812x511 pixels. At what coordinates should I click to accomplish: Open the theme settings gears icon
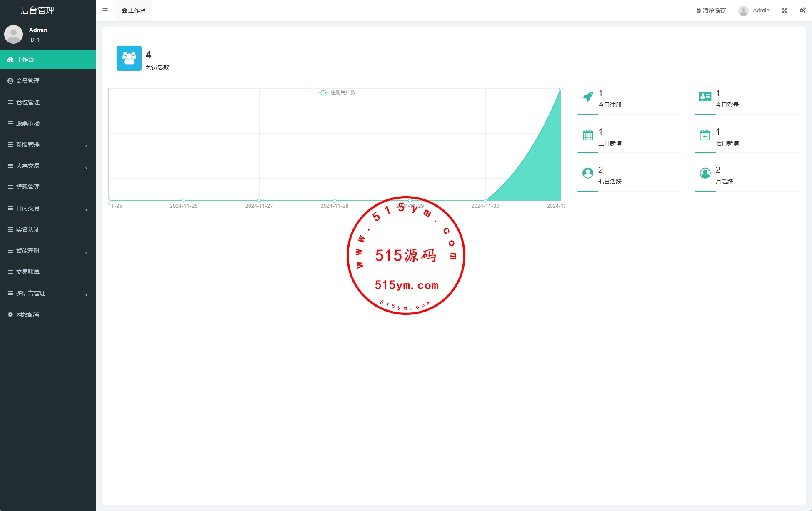coord(802,10)
